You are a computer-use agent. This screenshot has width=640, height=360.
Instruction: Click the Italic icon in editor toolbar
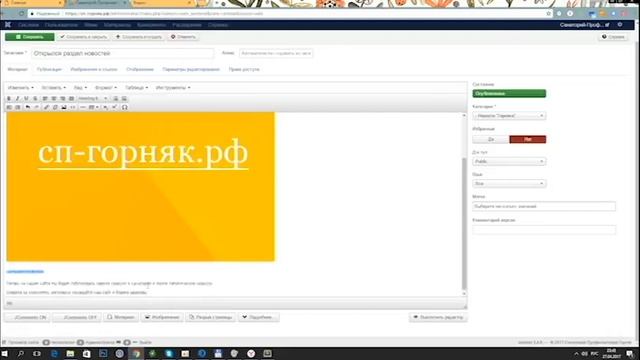[18, 98]
